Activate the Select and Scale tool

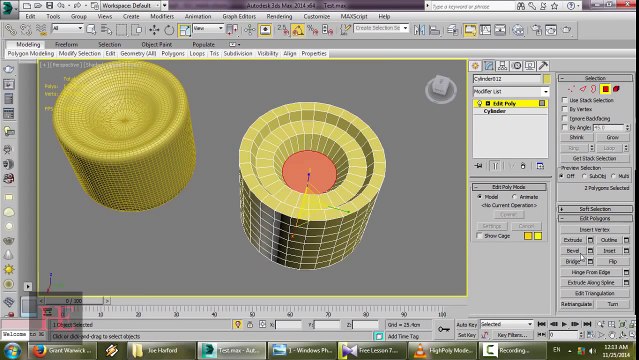184,30
